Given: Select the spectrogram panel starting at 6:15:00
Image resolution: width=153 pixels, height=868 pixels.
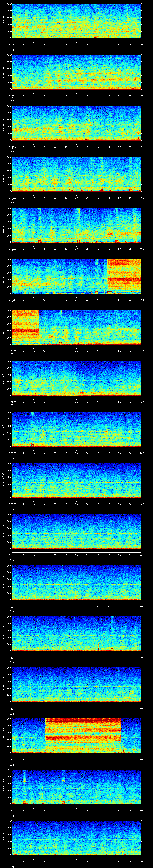Looking at the screenshot, I should pos(76,72).
